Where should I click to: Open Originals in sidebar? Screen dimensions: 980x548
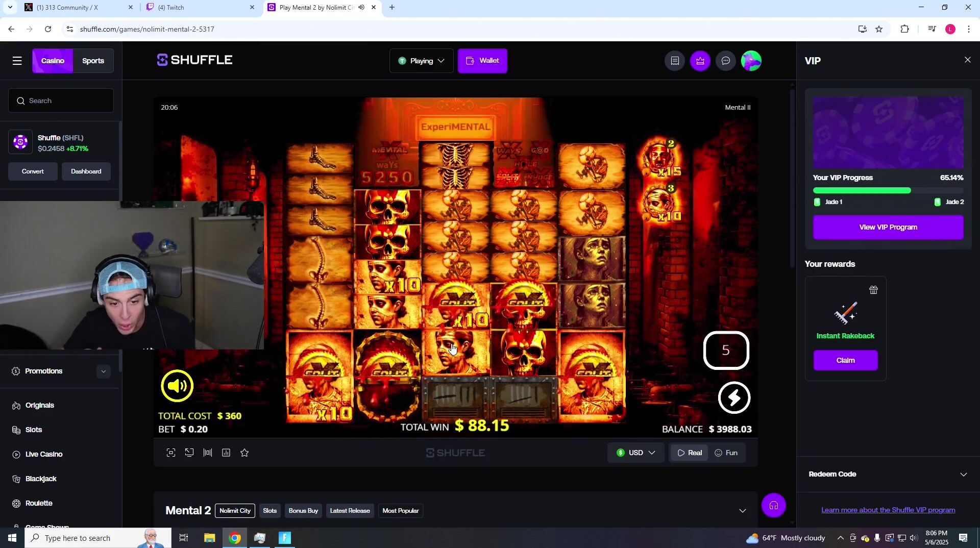tap(40, 405)
